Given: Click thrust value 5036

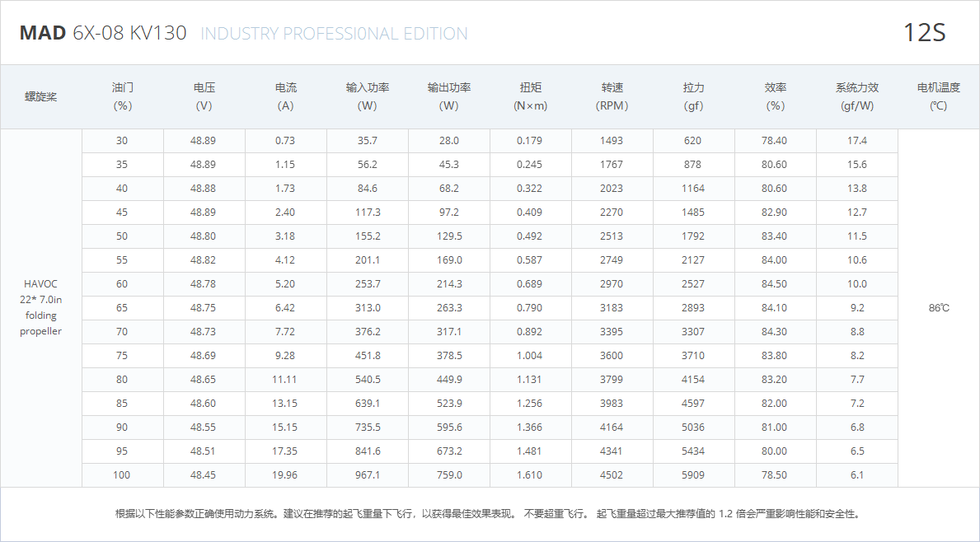Looking at the screenshot, I should click(x=693, y=428).
